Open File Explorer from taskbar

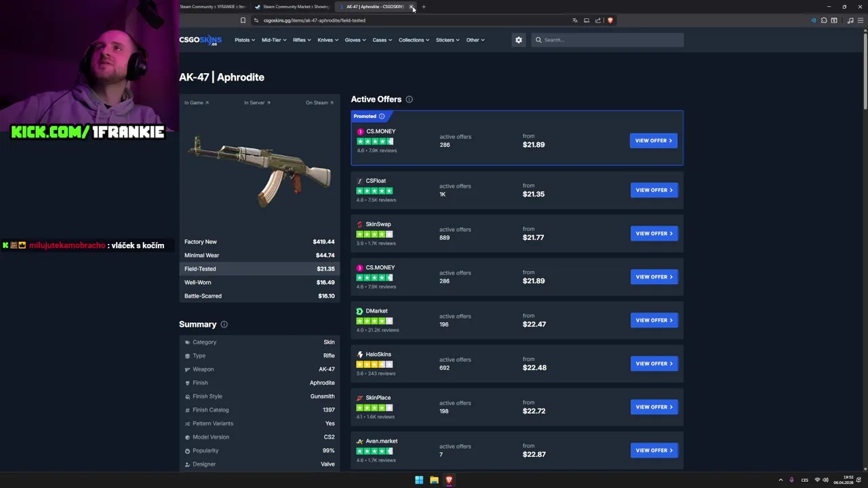click(x=434, y=480)
